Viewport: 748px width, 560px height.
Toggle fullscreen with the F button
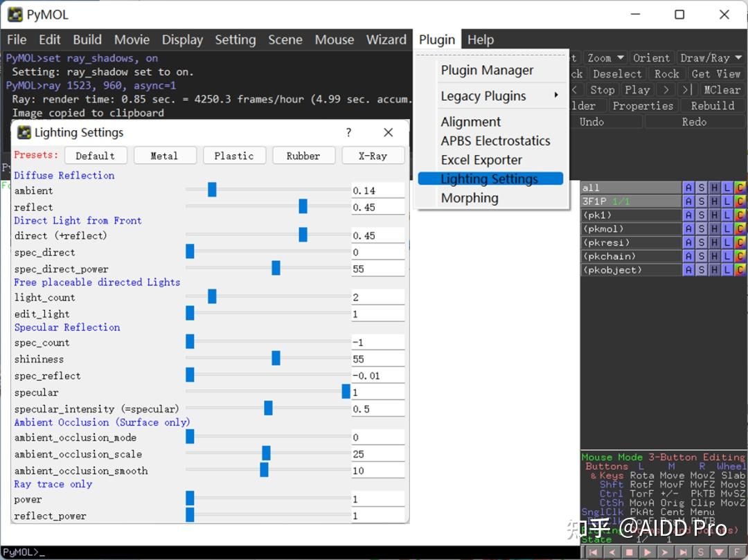[x=738, y=552]
